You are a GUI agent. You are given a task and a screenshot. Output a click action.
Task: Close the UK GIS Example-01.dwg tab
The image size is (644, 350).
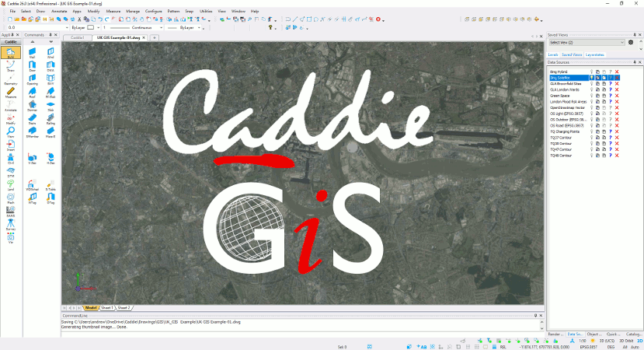tap(144, 37)
